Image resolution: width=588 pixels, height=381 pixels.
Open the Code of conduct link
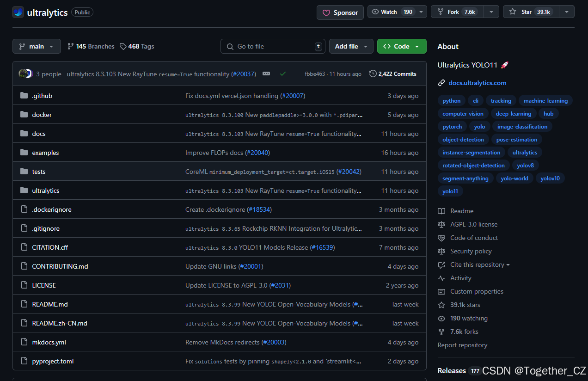click(x=468, y=238)
